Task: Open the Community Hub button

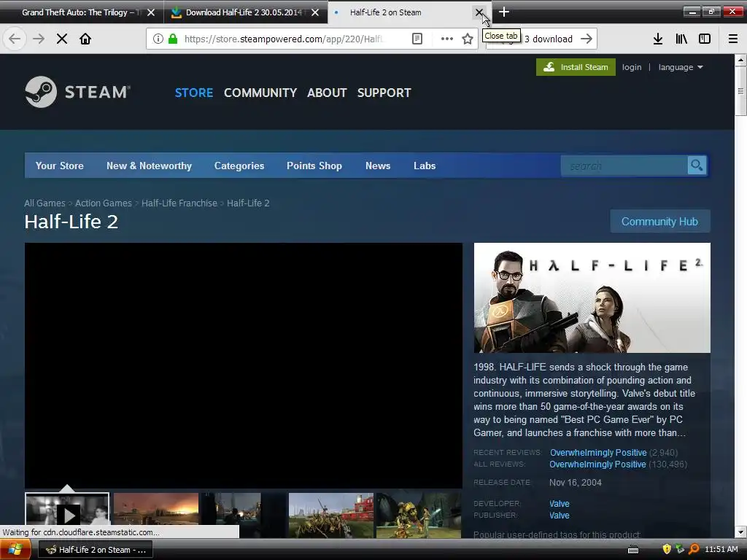Action: point(659,222)
